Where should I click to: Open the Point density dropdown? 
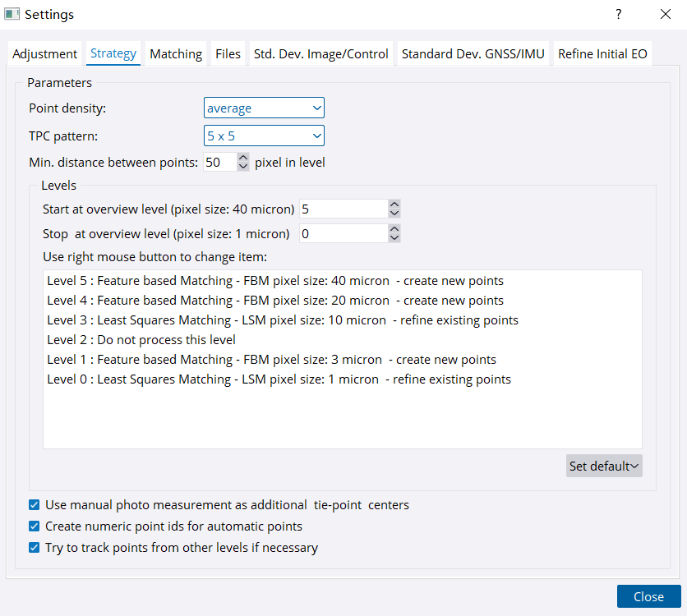(x=264, y=108)
